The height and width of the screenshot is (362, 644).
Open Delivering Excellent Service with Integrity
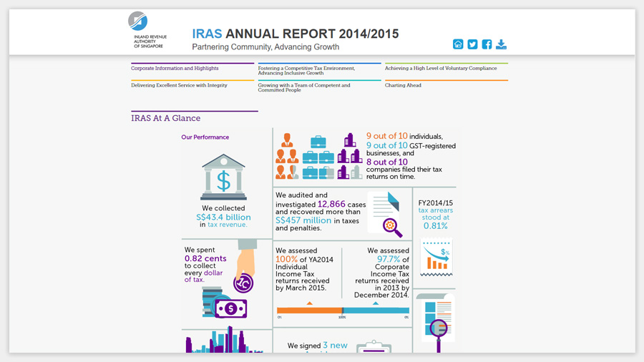[x=179, y=85]
